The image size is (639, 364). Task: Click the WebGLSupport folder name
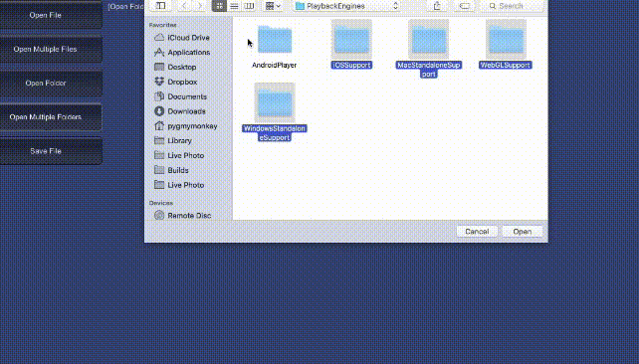click(x=506, y=66)
